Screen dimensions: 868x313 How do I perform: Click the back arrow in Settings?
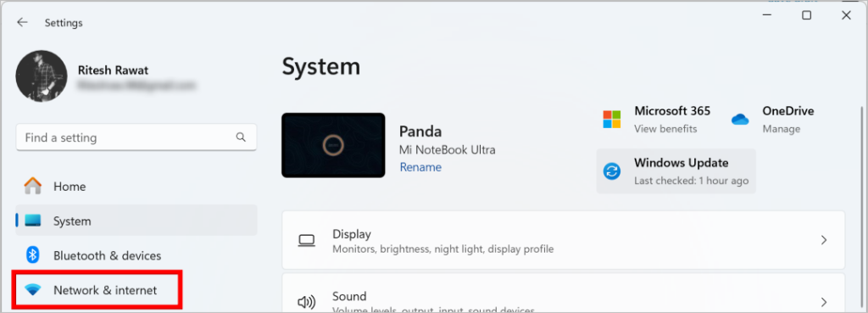point(22,23)
